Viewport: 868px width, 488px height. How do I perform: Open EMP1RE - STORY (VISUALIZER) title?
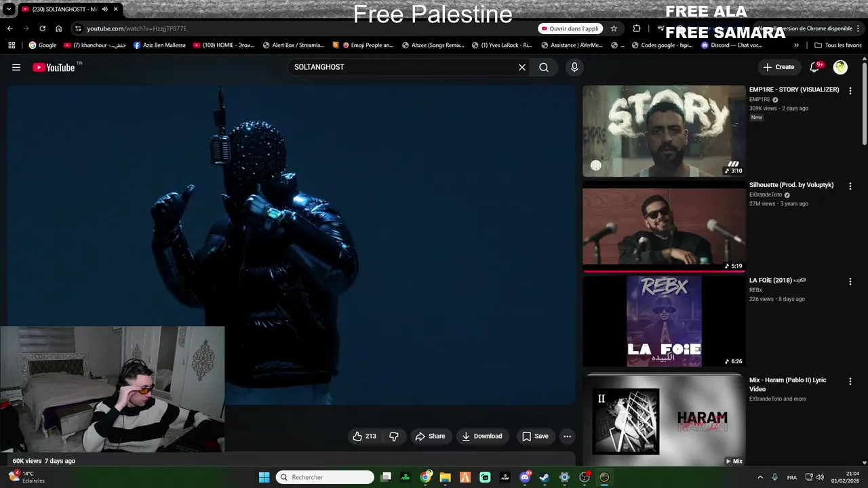794,89
